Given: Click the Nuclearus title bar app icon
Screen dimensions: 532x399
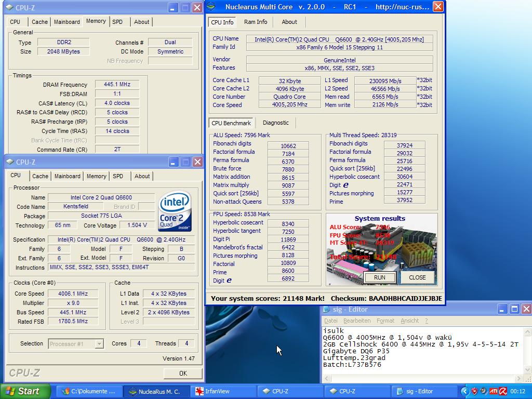Looking at the screenshot, I should coord(211,7).
